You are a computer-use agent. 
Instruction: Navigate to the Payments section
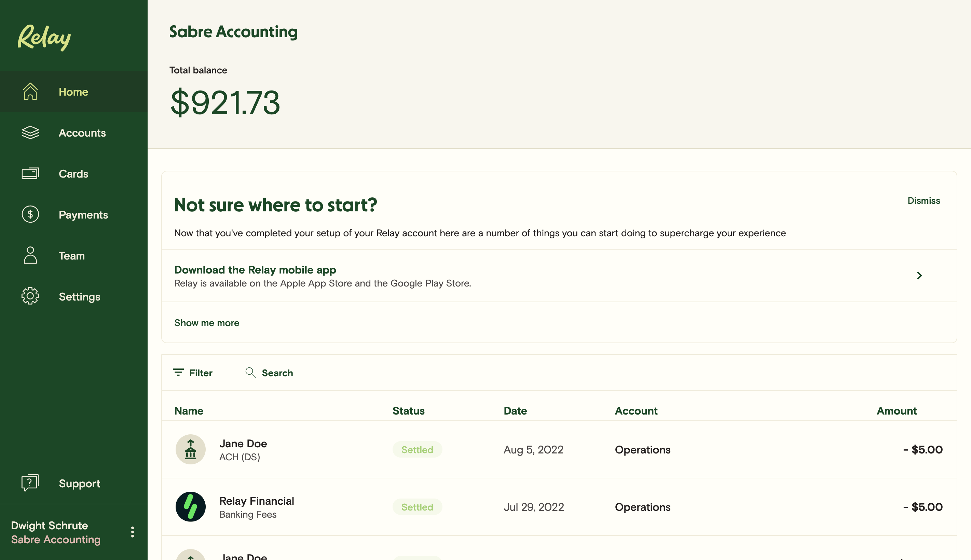(83, 214)
